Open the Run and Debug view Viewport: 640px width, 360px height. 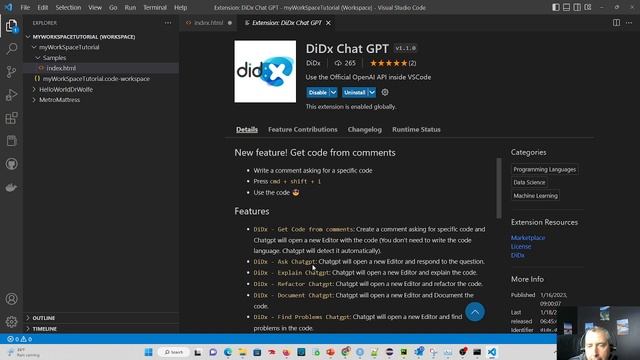[x=11, y=95]
